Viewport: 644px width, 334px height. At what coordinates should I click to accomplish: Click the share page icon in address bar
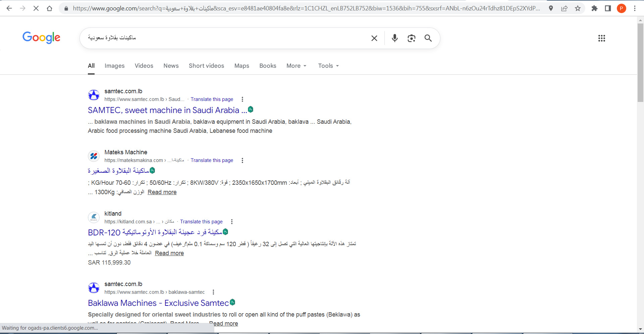(564, 8)
